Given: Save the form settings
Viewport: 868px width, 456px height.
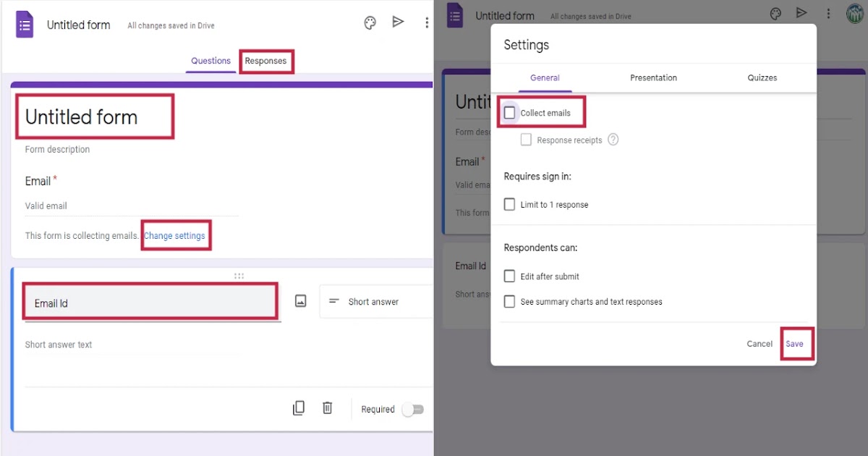Looking at the screenshot, I should point(796,344).
